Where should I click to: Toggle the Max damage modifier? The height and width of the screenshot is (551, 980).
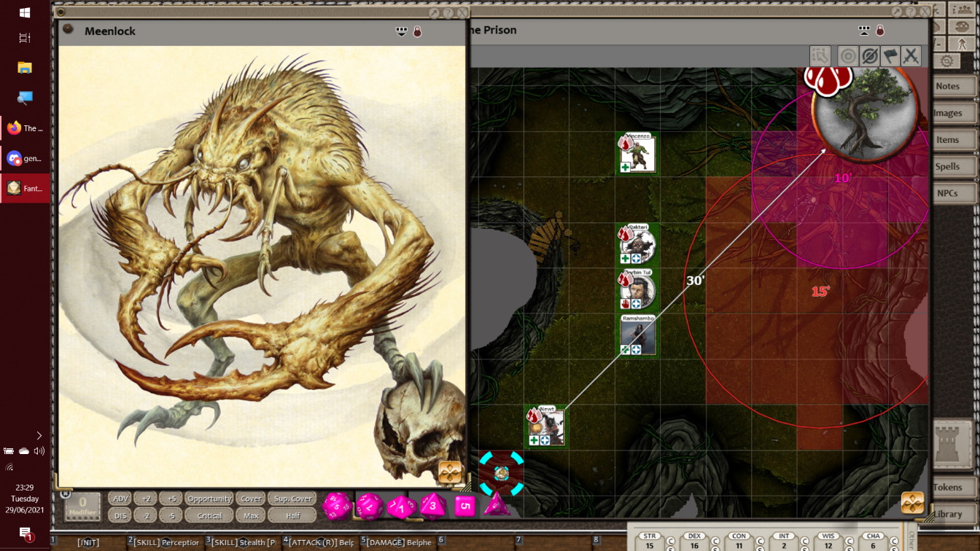pos(251,515)
